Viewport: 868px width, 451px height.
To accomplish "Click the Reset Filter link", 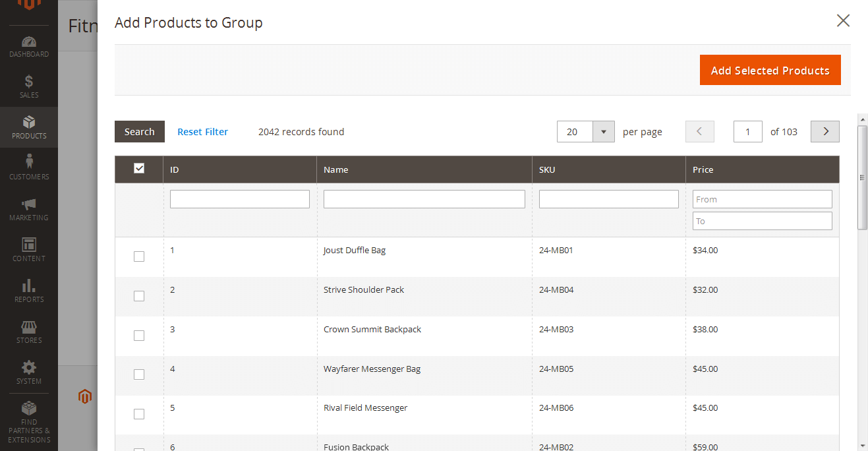I will [202, 131].
